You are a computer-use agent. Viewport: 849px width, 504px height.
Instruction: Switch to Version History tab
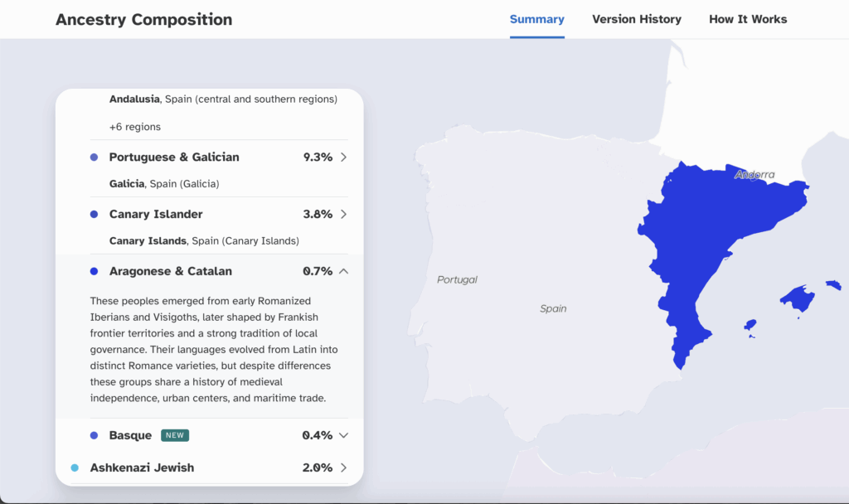[x=636, y=19]
